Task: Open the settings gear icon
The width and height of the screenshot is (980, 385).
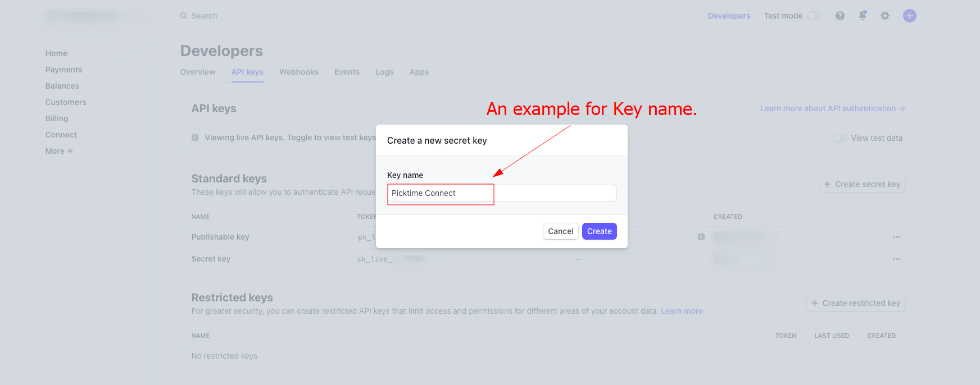Action: 885,16
